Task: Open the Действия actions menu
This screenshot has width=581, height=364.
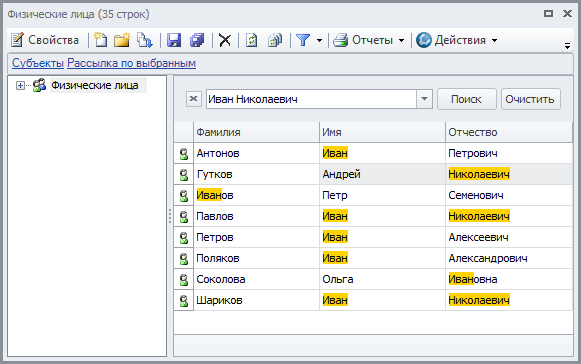Action: tap(456, 40)
